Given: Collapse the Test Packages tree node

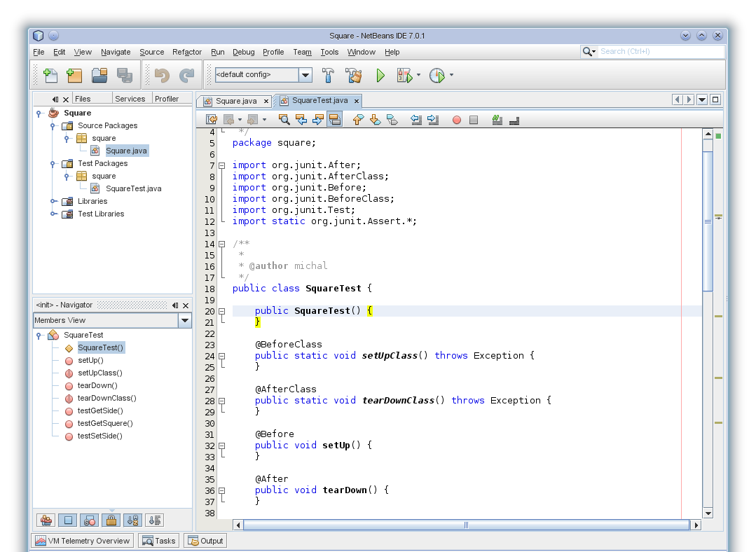Looking at the screenshot, I should 53,164.
